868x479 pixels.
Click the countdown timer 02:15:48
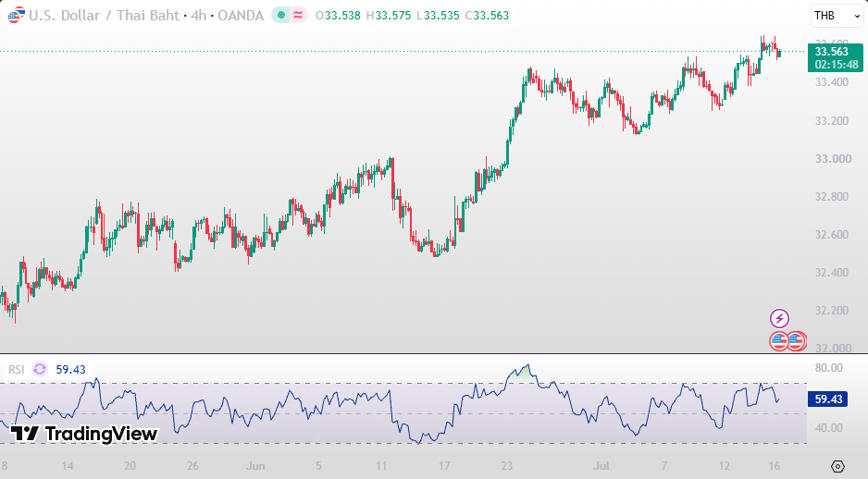click(x=837, y=65)
